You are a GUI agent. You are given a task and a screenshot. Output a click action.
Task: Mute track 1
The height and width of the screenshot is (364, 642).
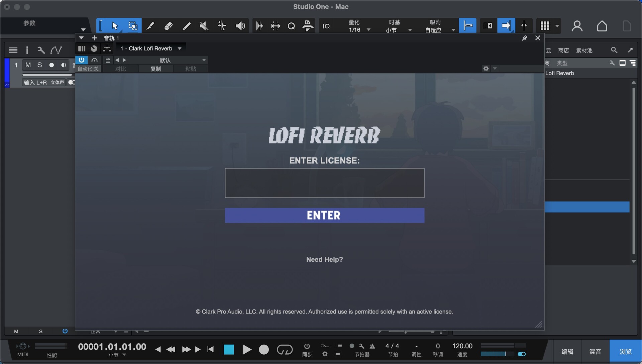(28, 65)
